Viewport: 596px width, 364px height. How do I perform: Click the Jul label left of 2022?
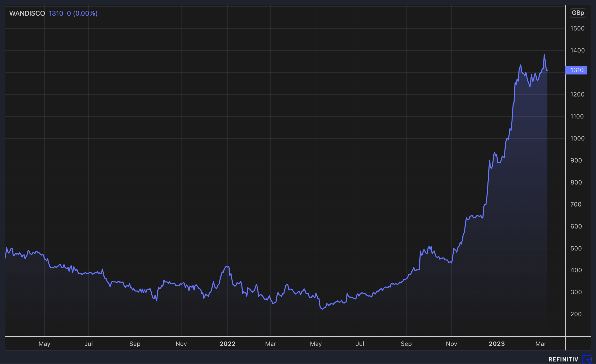pyautogui.click(x=89, y=344)
